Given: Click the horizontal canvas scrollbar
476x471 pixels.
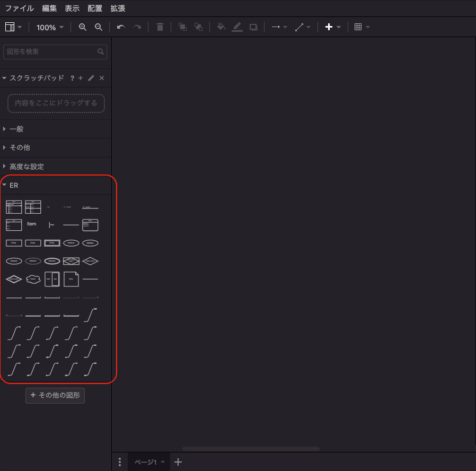Looking at the screenshot, I should 251,449.
